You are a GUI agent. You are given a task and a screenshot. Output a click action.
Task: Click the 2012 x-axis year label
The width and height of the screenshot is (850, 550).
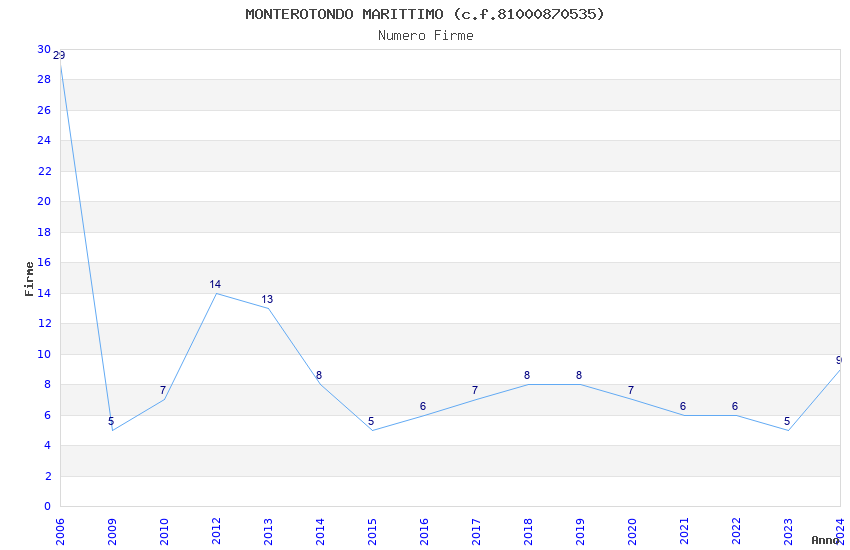coord(216,532)
